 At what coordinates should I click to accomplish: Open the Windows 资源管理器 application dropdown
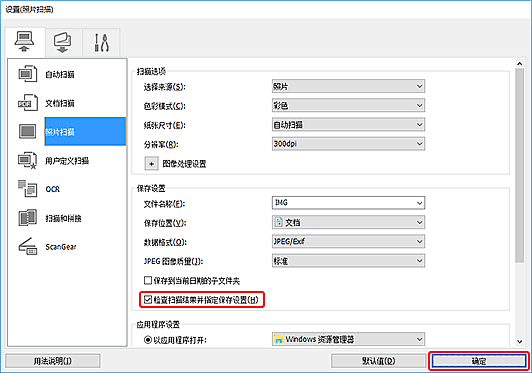click(x=348, y=339)
